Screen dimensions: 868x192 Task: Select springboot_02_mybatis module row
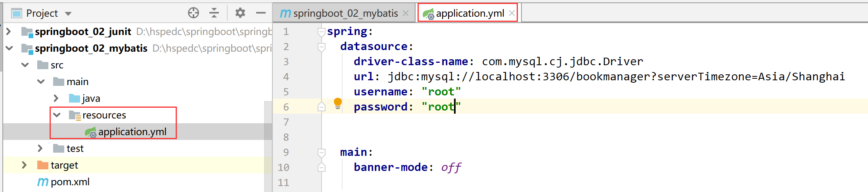(x=137, y=48)
